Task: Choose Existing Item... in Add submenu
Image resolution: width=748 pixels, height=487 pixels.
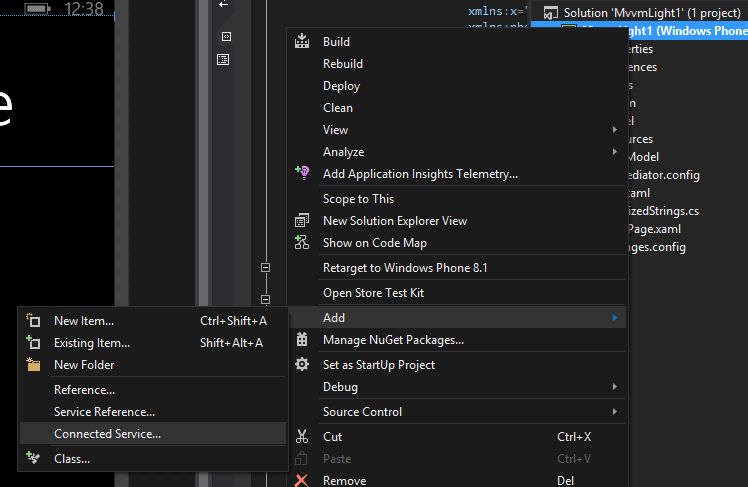Action: [153, 342]
